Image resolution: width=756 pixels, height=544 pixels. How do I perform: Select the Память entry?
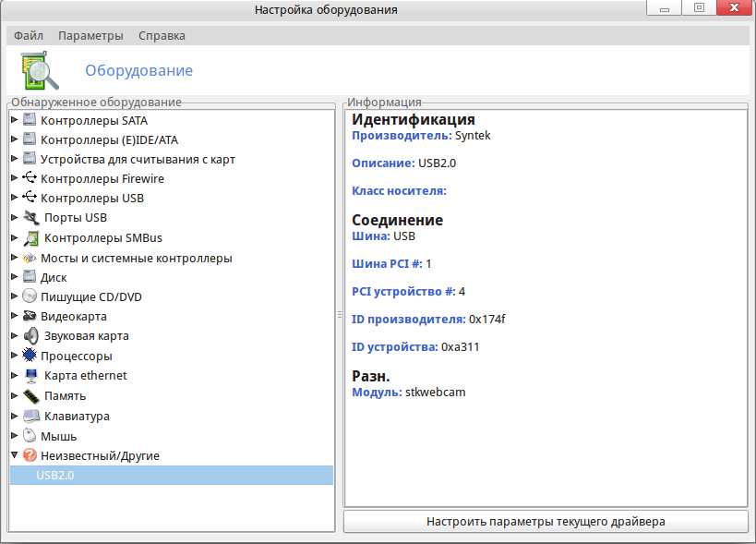(x=66, y=396)
